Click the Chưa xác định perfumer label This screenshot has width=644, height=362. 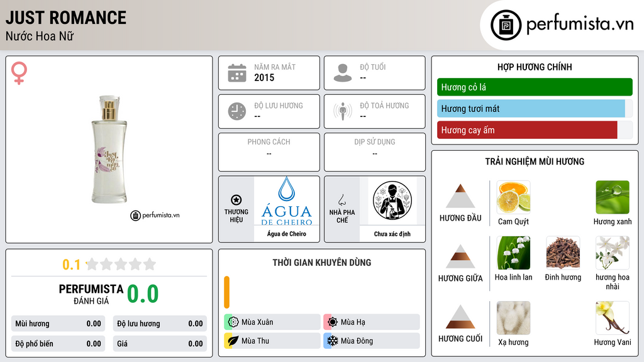coord(392,234)
